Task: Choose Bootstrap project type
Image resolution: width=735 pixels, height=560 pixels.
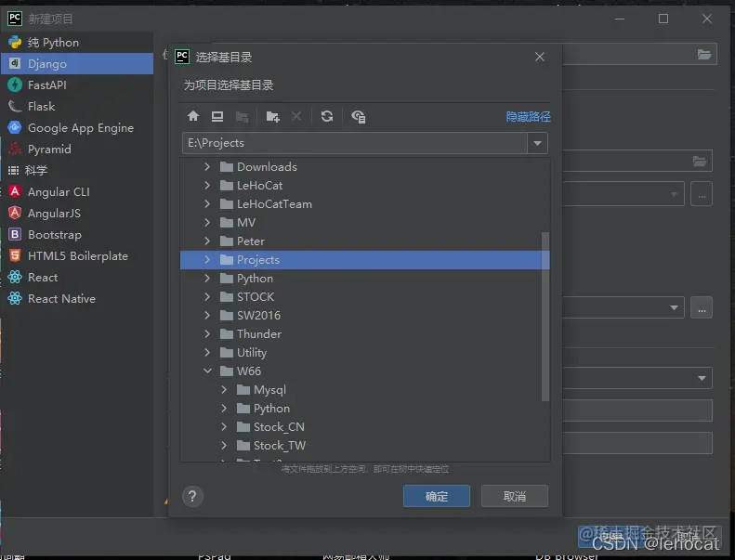Action: click(77, 234)
